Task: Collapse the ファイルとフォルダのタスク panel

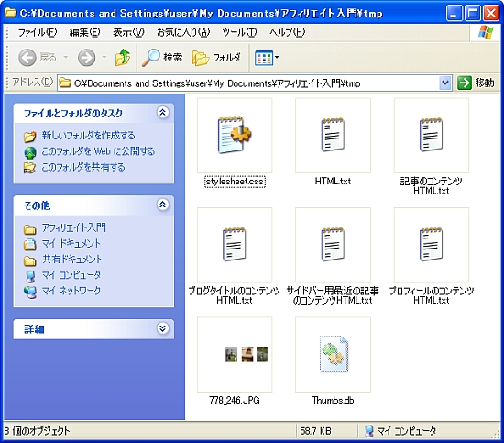Action: pos(162,112)
